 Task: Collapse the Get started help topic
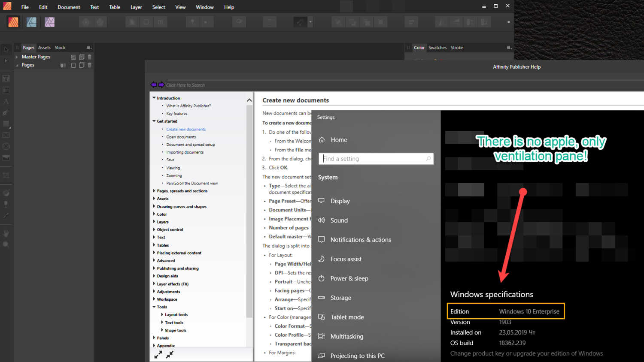click(x=154, y=121)
